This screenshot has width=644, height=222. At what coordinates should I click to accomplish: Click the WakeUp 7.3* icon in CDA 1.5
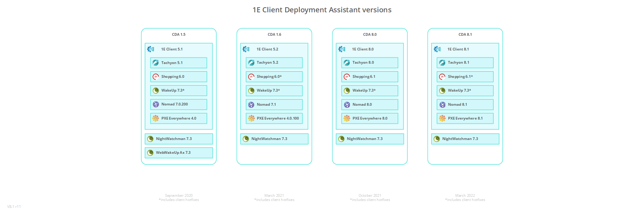pyautogui.click(x=156, y=90)
